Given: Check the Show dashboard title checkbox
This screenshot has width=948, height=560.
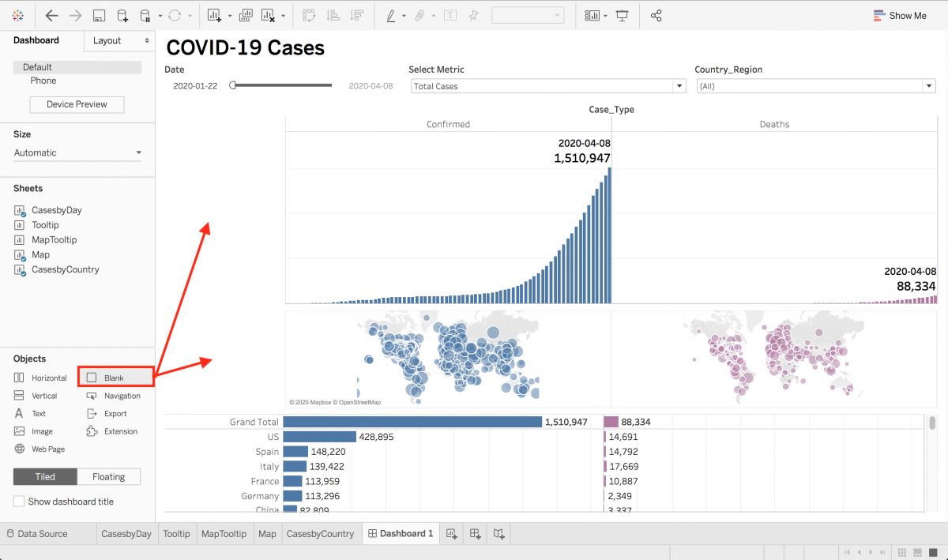Looking at the screenshot, I should (x=18, y=501).
